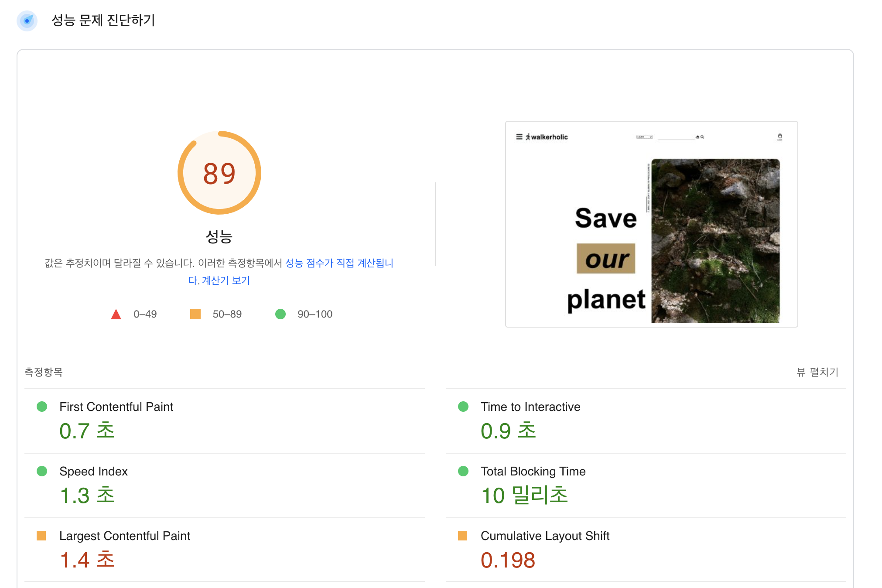The image size is (882, 588).
Task: Click the green status dot for Time to Interactive
Action: click(463, 407)
